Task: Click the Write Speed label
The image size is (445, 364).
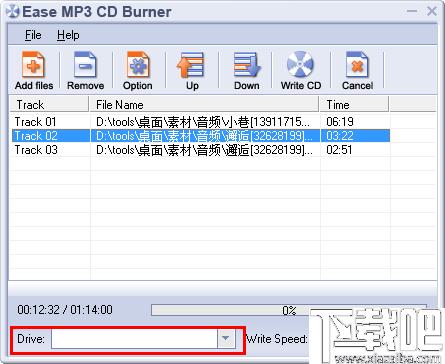Action: click(x=277, y=339)
